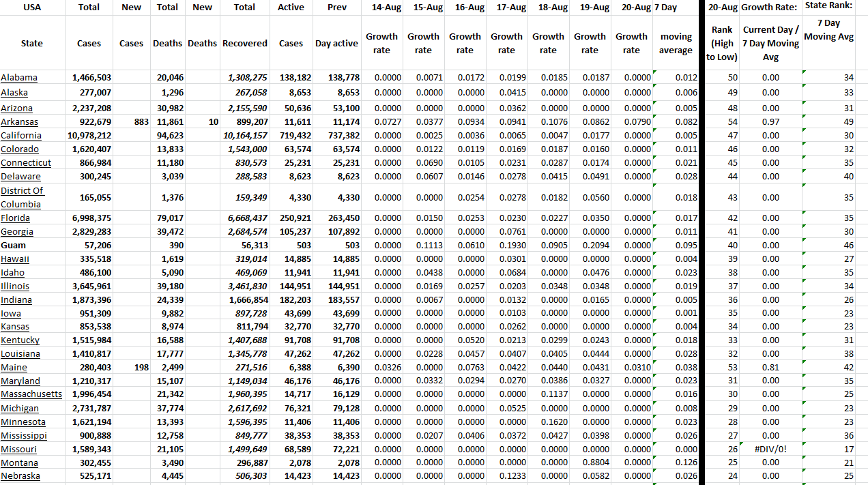Follow the California state link
Screen dimensions: 868x485
(x=21, y=136)
